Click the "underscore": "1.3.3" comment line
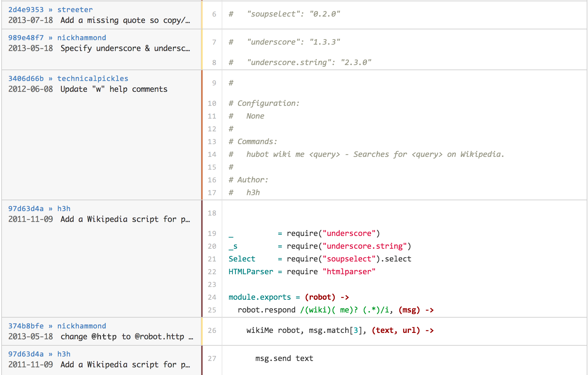Image resolution: width=588 pixels, height=375 pixels. [284, 42]
